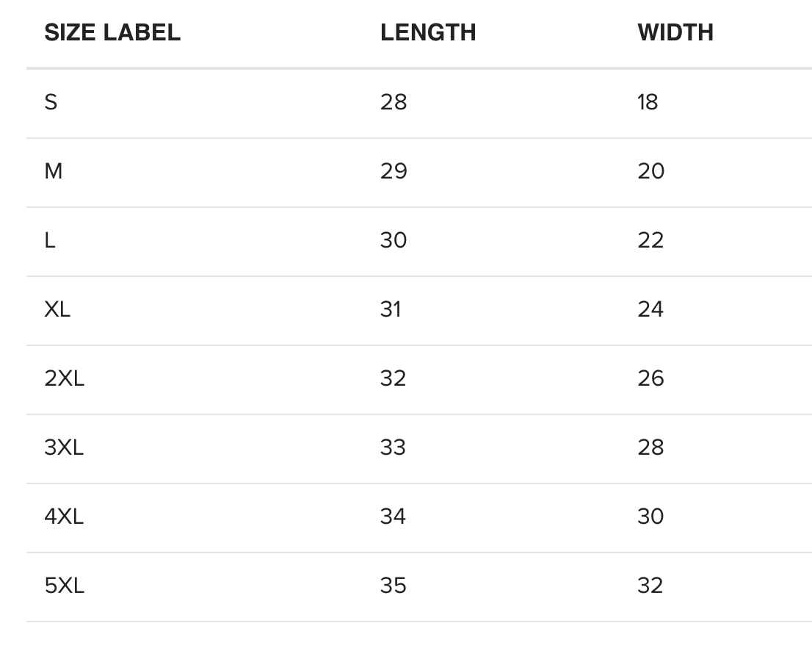Screen dimensions: 812x648
Task: Select width value 22 in L row
Action: [650, 240]
